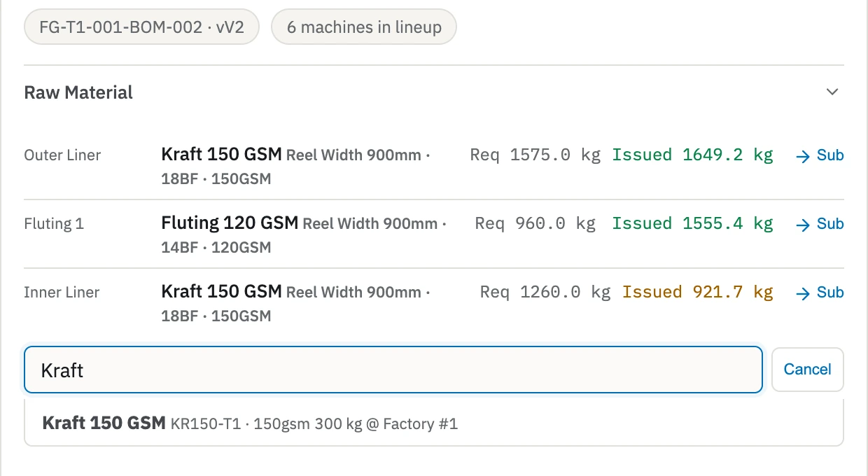Image resolution: width=868 pixels, height=476 pixels.
Task: Click Sub link for Fluting 1
Action: coord(820,224)
